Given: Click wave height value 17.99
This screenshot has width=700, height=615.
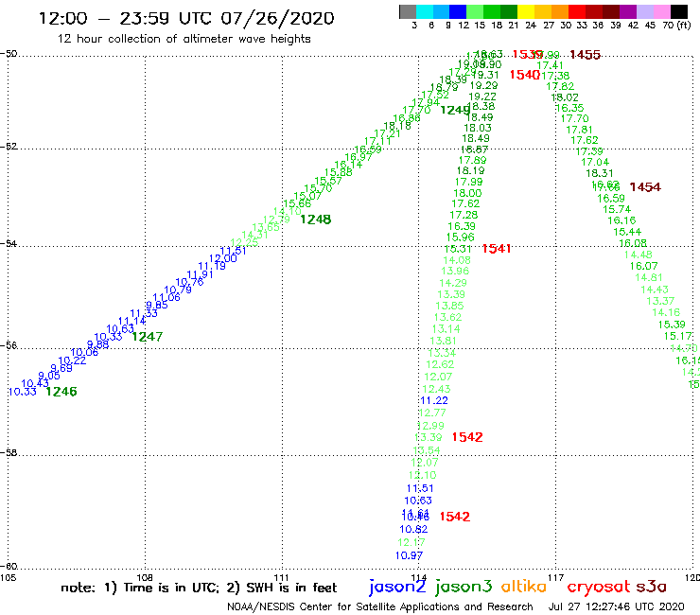Looking at the screenshot, I should (x=469, y=182).
